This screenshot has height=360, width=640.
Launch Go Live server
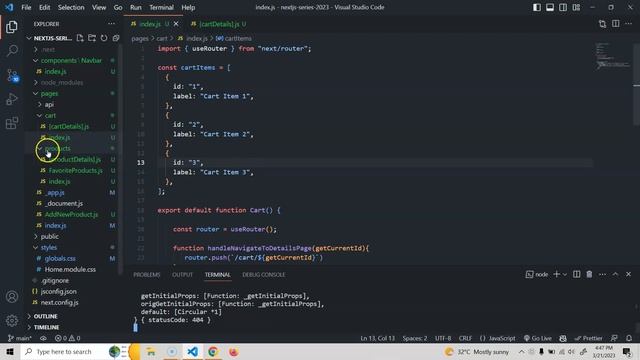[538, 338]
